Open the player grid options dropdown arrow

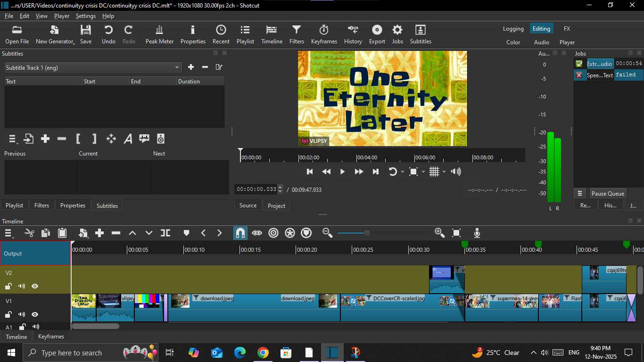[x=444, y=172]
